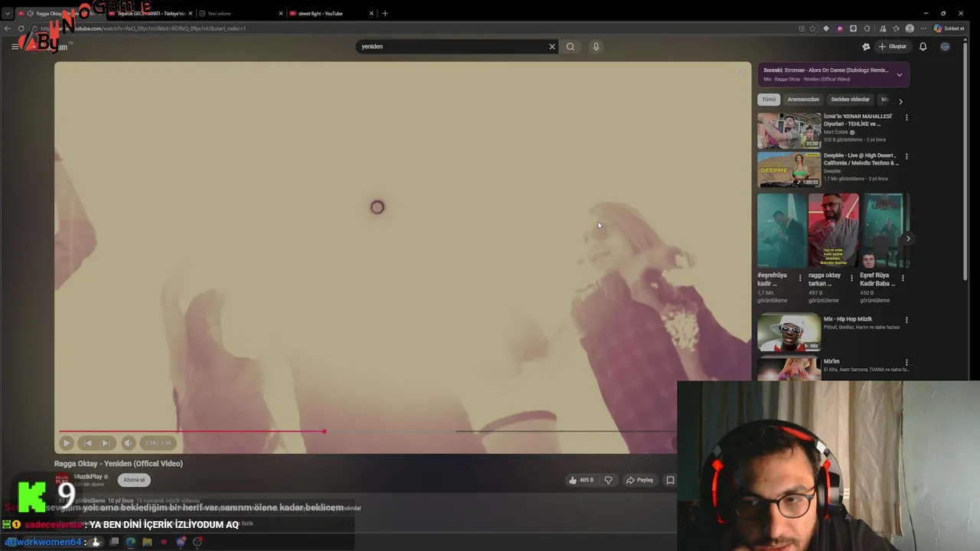The height and width of the screenshot is (551, 980).
Task: Share the video via Paylaş
Action: (x=639, y=480)
